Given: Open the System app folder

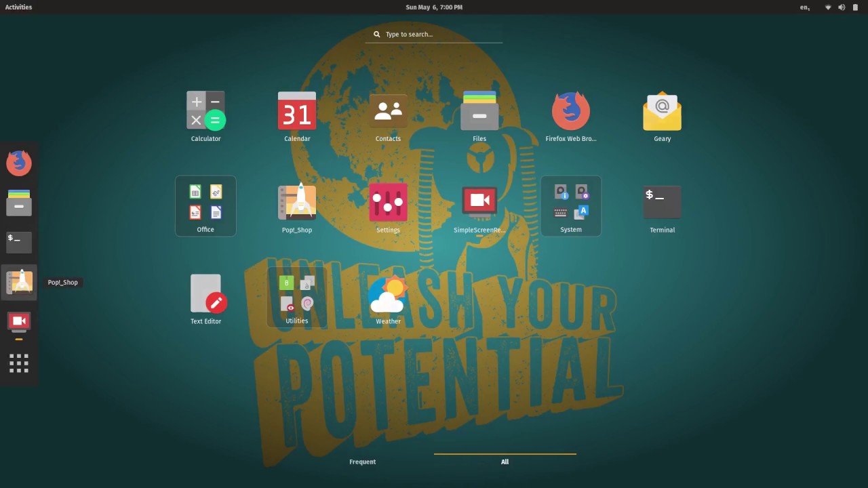Looking at the screenshot, I should click(571, 206).
